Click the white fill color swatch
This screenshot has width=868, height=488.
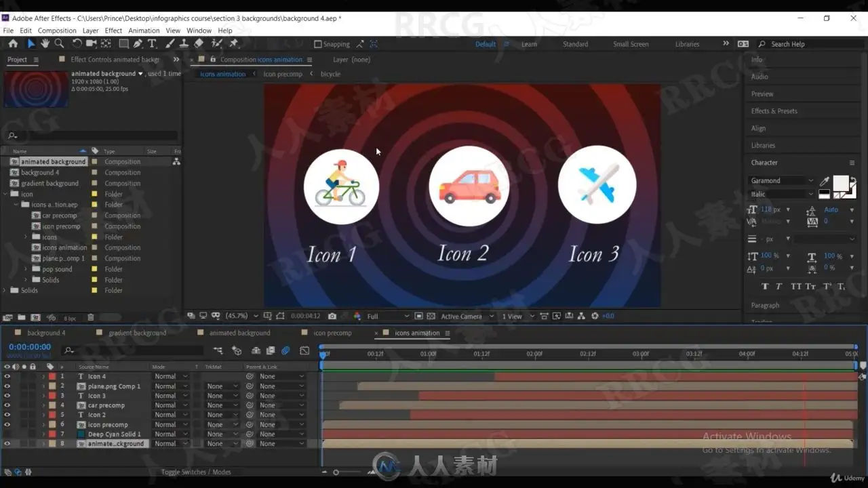coord(840,183)
